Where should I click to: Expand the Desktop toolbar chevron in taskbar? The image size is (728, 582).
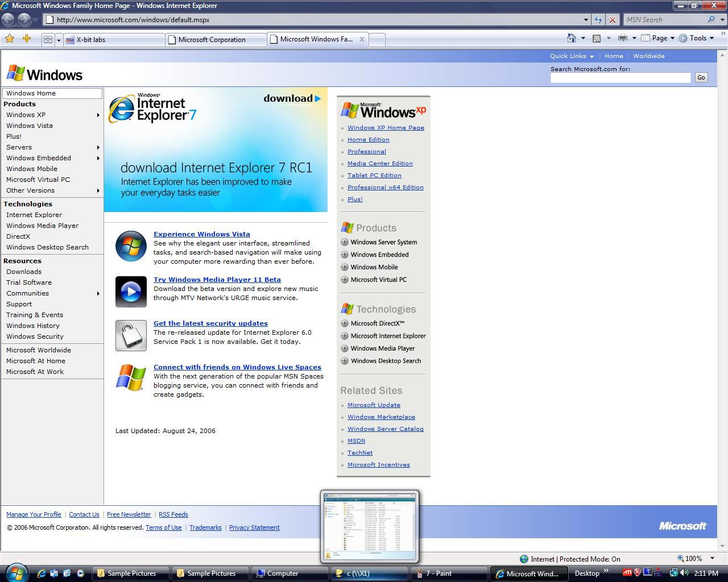tap(606, 571)
